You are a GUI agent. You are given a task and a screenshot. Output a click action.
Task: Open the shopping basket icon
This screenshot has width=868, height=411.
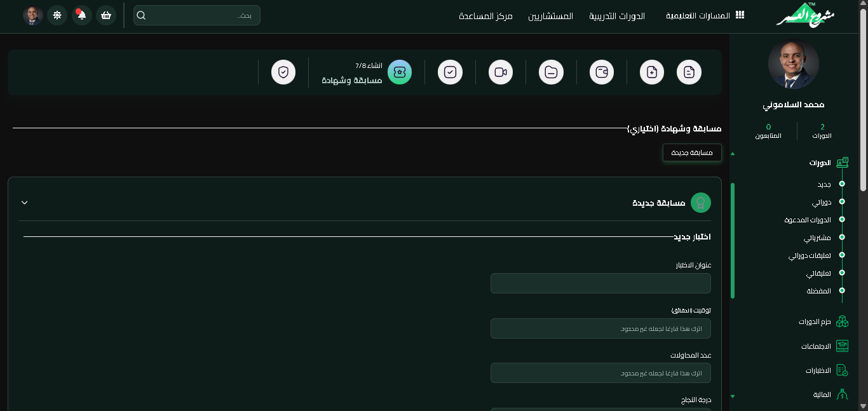pyautogui.click(x=106, y=15)
